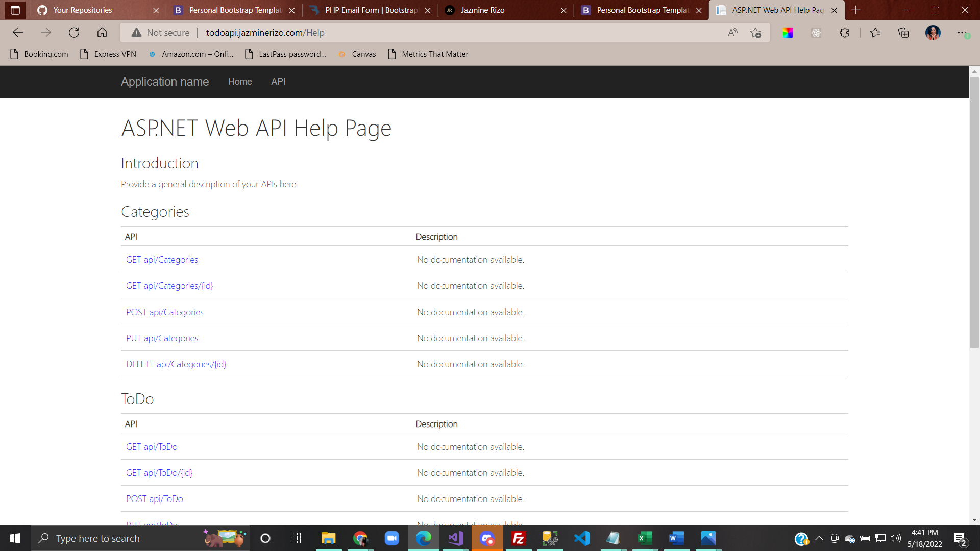Click the home icon in toolbar
The height and width of the screenshot is (551, 980).
[102, 33]
